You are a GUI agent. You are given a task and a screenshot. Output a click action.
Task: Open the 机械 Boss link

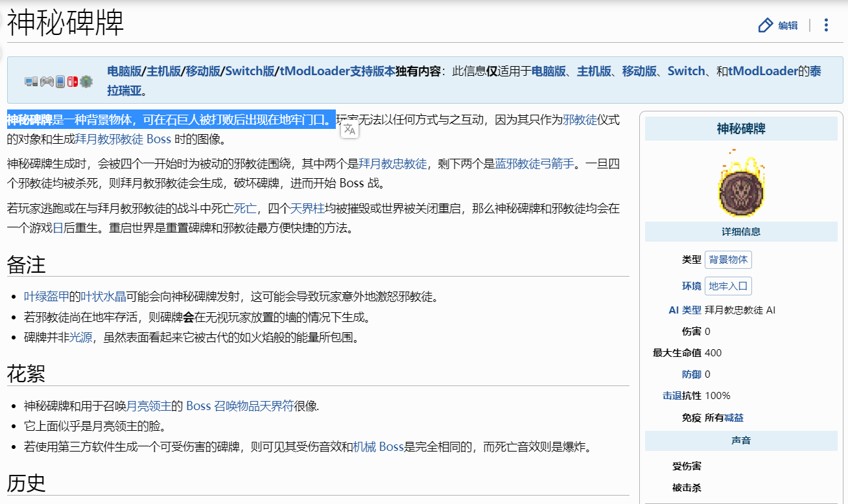click(378, 447)
